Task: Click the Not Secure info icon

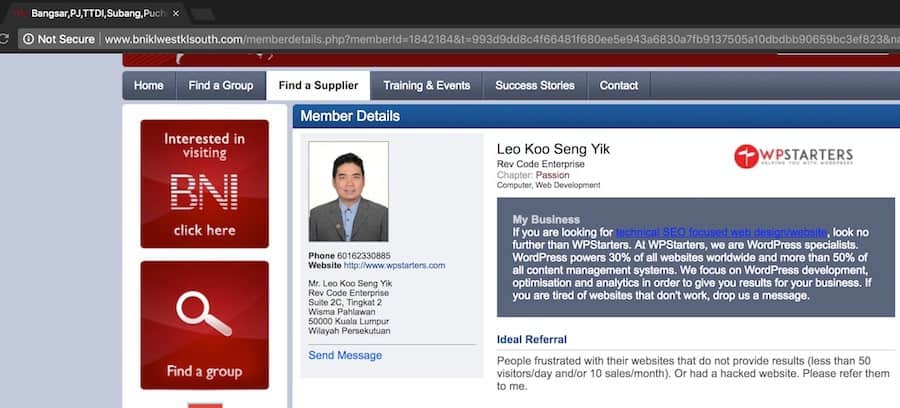Action: pyautogui.click(x=27, y=39)
